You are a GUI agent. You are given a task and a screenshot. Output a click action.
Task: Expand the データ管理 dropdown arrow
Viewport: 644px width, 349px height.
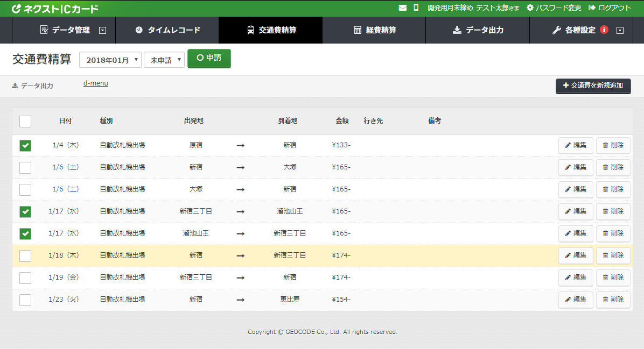102,30
